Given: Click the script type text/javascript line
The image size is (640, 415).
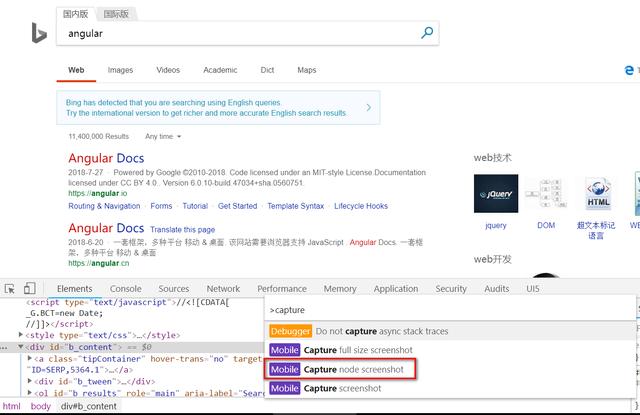Looking at the screenshot, I should pyautogui.click(x=128, y=302).
